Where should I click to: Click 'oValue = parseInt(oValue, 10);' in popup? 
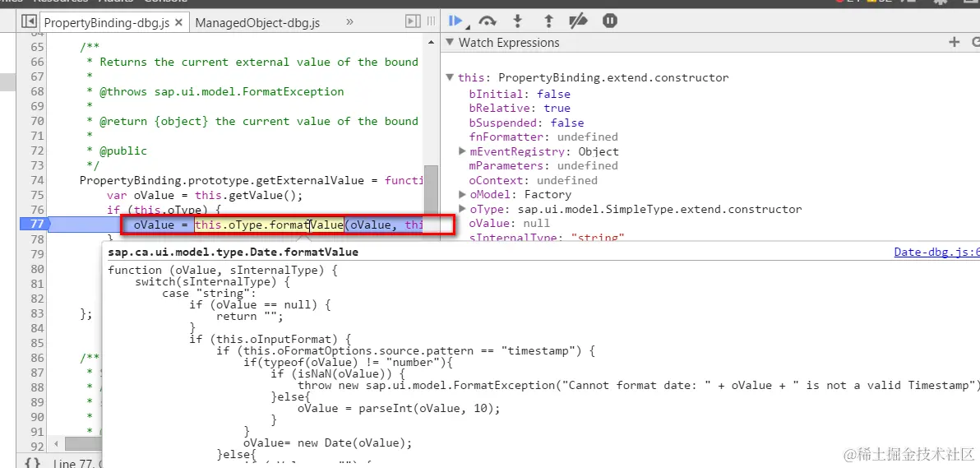click(399, 409)
